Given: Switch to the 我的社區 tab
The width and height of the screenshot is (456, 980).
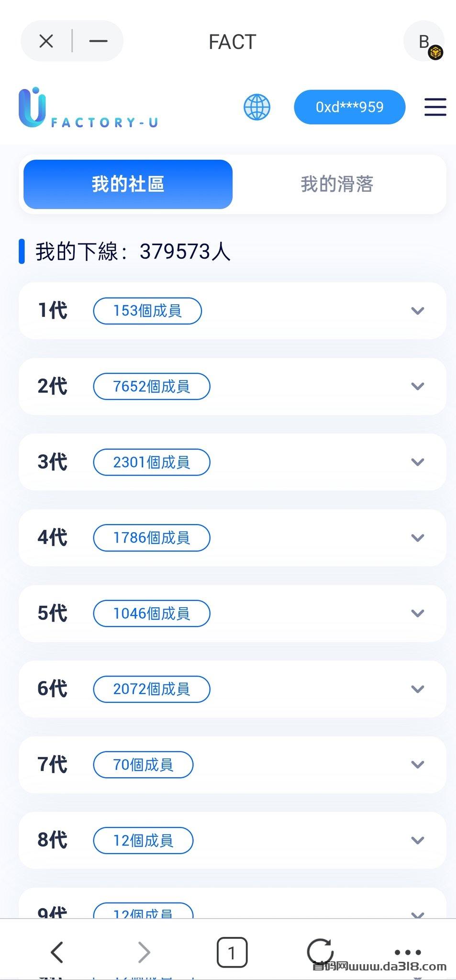Looking at the screenshot, I should pos(128,184).
